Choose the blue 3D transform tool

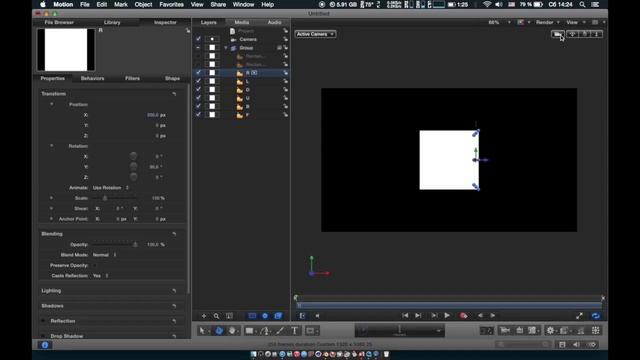(x=219, y=331)
